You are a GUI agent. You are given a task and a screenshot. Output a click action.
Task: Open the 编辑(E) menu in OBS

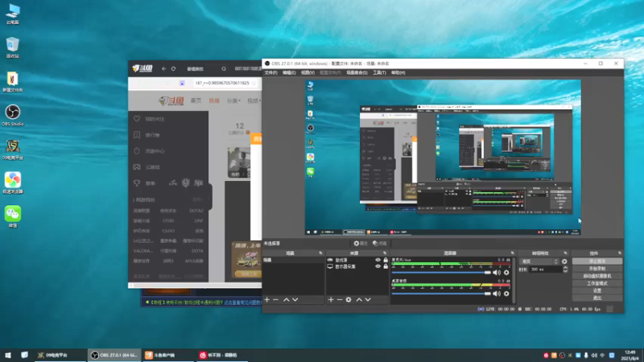tap(289, 72)
